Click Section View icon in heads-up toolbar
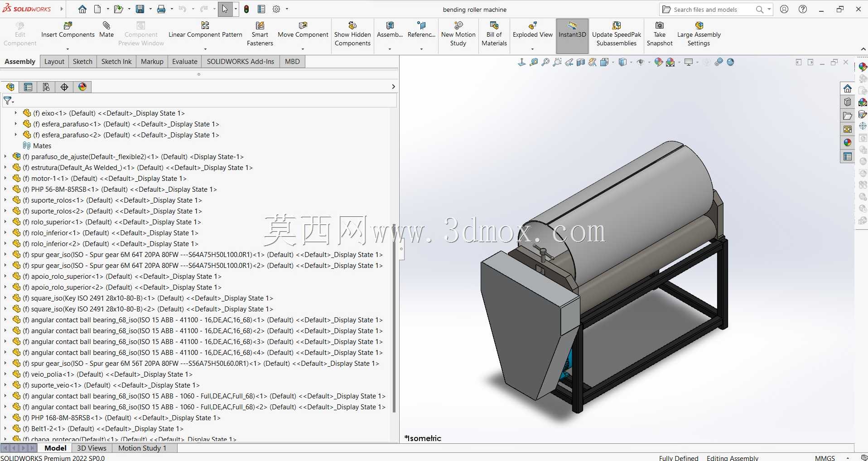 click(581, 63)
